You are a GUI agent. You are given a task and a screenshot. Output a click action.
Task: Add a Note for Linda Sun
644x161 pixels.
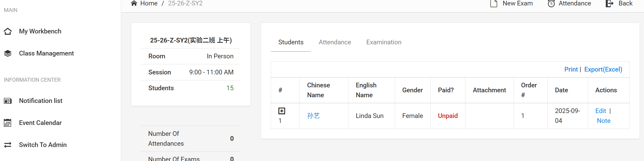click(x=604, y=121)
